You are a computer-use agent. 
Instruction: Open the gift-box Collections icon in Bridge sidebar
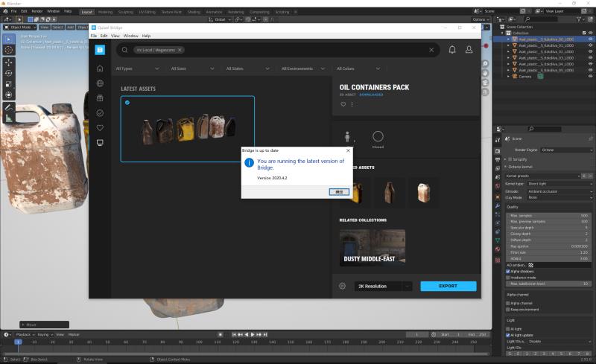[100, 98]
